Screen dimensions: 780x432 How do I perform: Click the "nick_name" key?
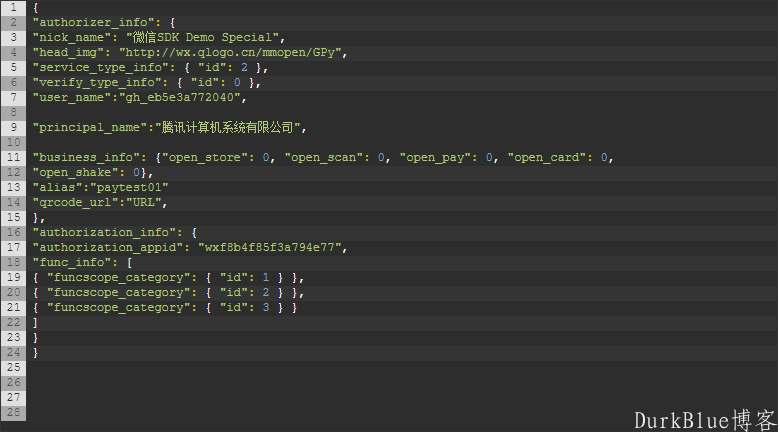point(72,37)
